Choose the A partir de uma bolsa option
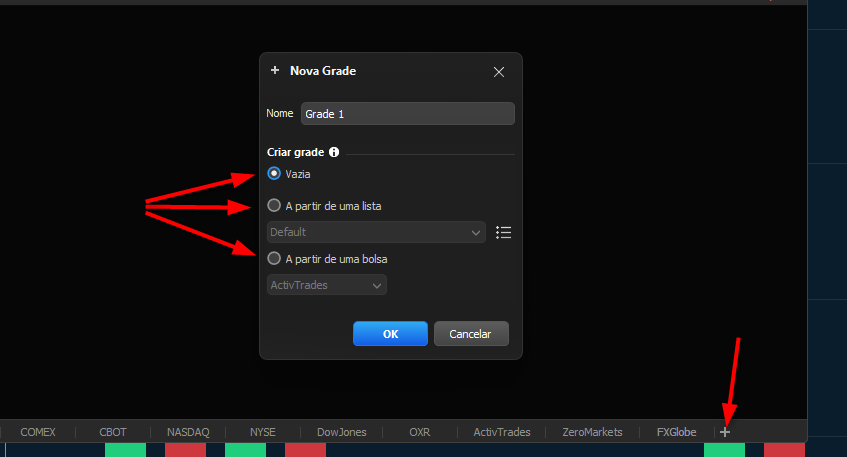 [x=274, y=258]
